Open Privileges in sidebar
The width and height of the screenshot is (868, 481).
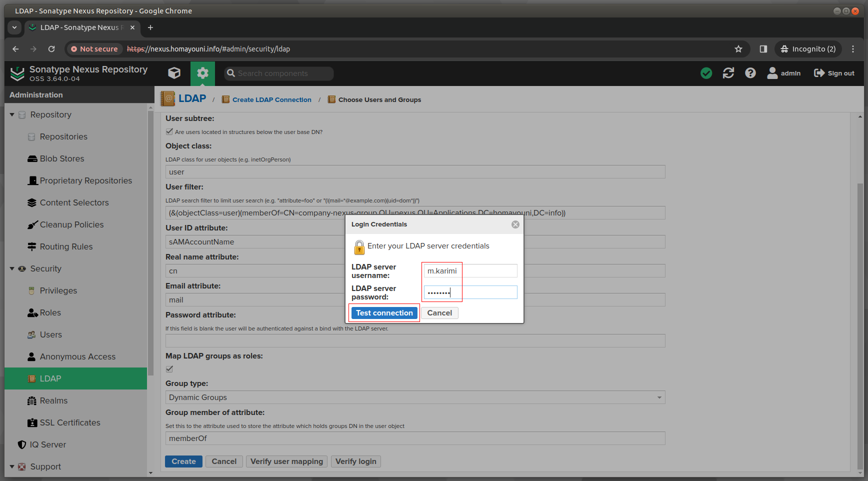coord(58,290)
